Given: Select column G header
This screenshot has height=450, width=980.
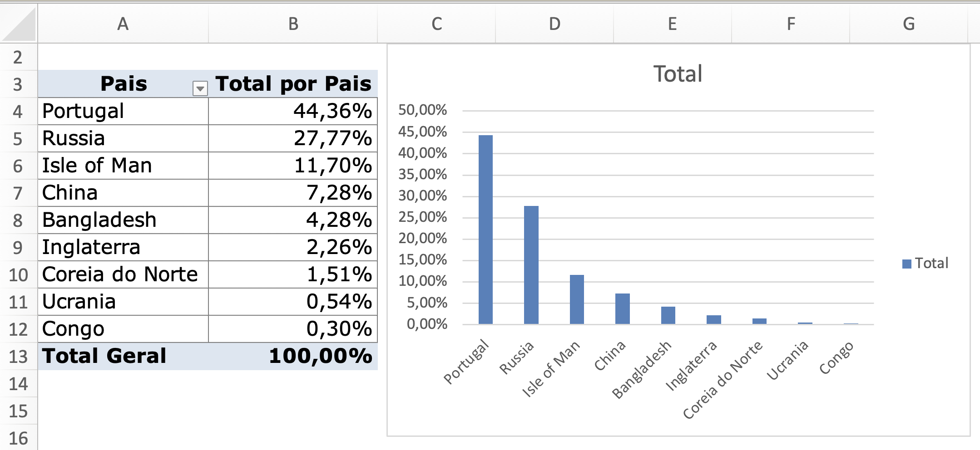Looking at the screenshot, I should click(x=908, y=24).
